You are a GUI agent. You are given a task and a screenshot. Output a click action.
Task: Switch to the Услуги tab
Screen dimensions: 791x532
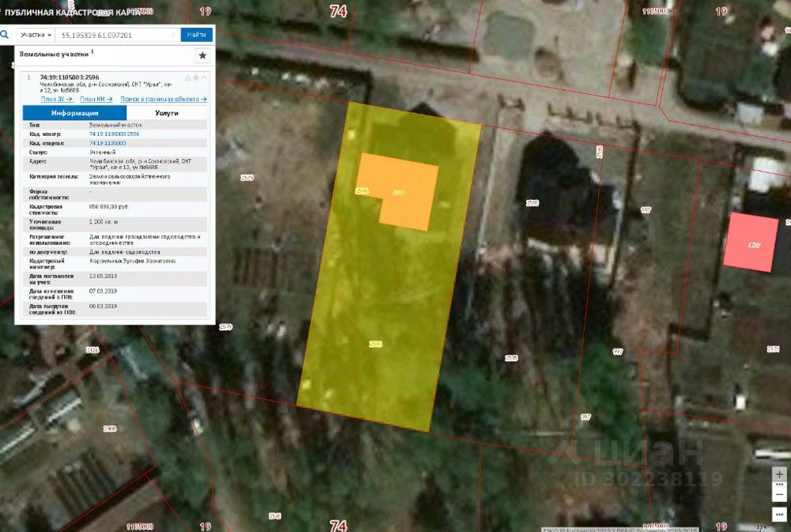pos(166,113)
